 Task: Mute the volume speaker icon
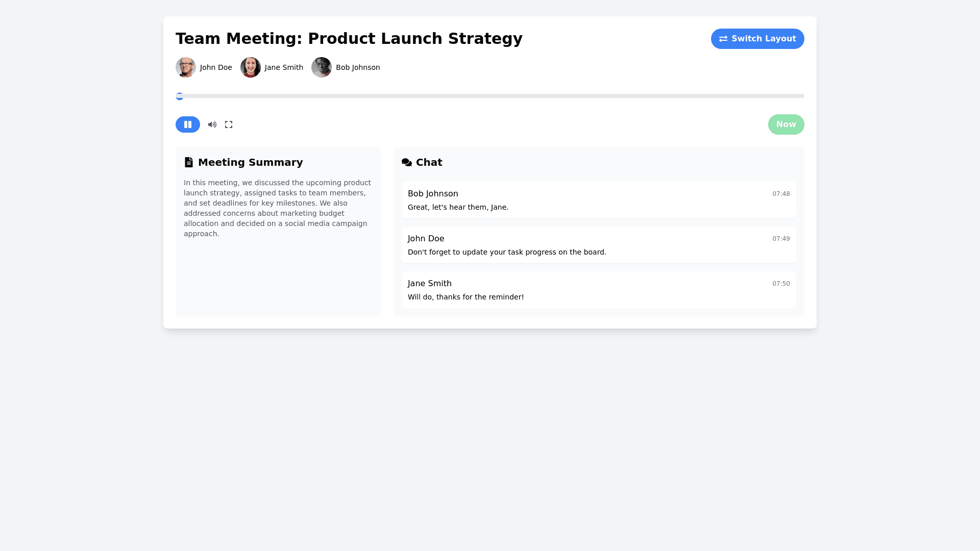(212, 124)
